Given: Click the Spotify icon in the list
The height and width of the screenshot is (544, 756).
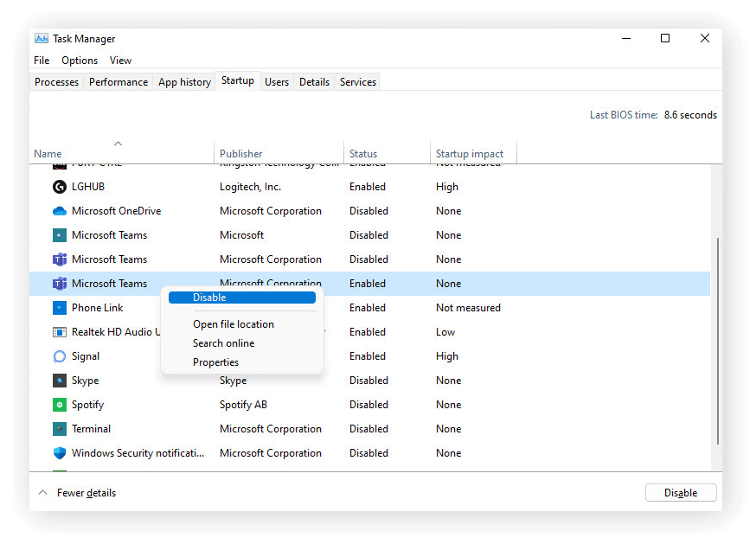Looking at the screenshot, I should tap(59, 404).
